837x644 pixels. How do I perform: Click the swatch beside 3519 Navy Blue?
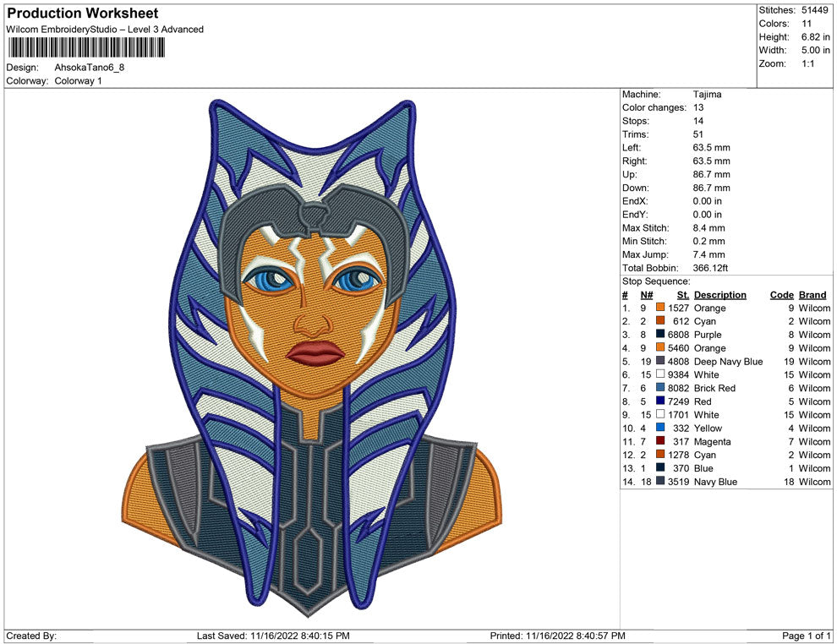(x=660, y=481)
